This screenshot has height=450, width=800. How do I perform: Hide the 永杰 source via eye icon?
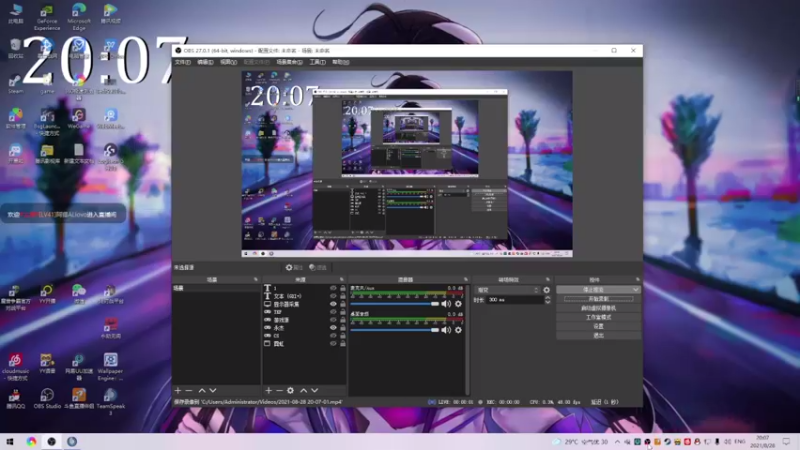tap(333, 328)
